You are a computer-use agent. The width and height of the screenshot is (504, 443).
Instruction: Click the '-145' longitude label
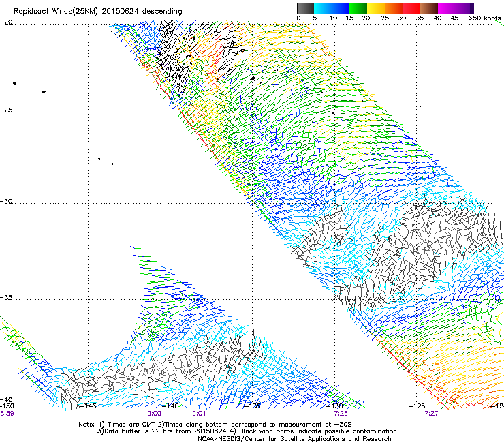[x=87, y=406]
